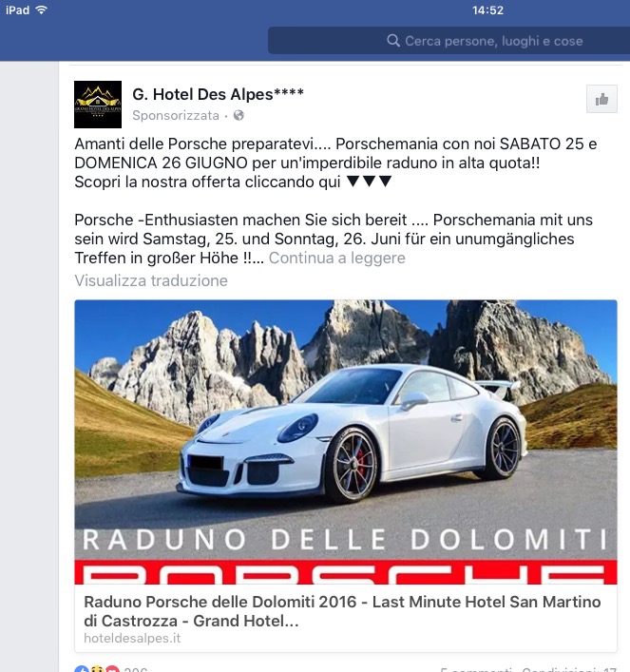Open the reaction emoji icons list
This screenshot has height=672, width=630.
pos(96,669)
